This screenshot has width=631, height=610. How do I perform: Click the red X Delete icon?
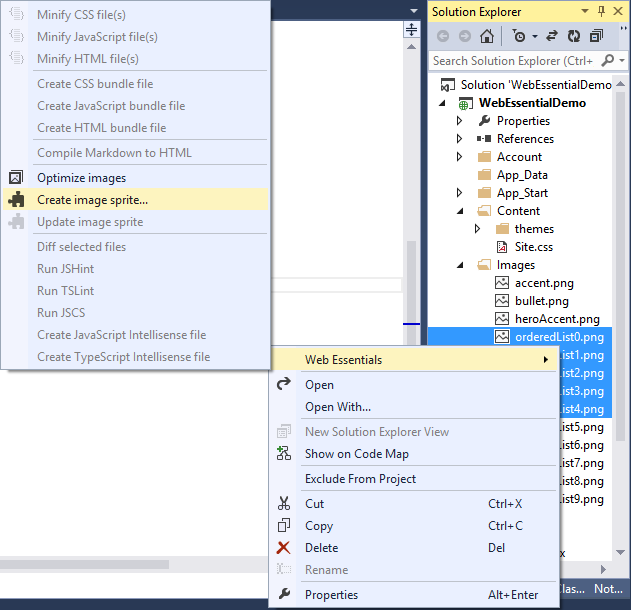tap(283, 548)
